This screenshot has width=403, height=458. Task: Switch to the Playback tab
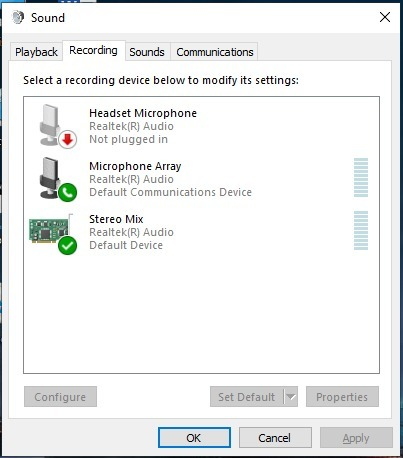pyautogui.click(x=36, y=52)
